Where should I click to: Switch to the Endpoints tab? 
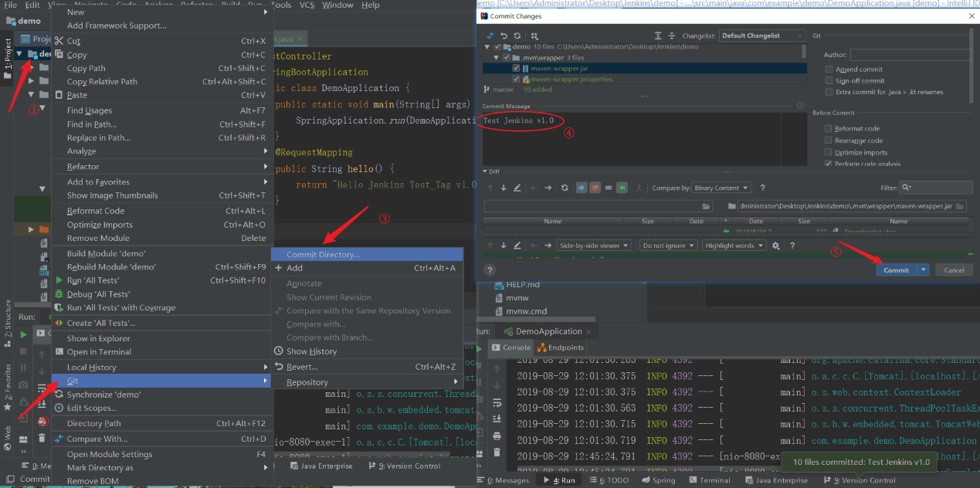coord(561,347)
